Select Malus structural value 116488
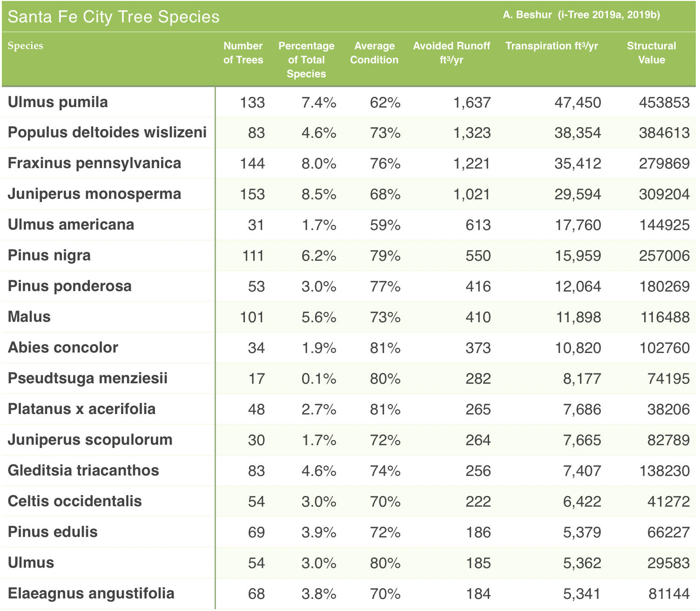Screen dimensions: 700x611 pyautogui.click(x=665, y=317)
